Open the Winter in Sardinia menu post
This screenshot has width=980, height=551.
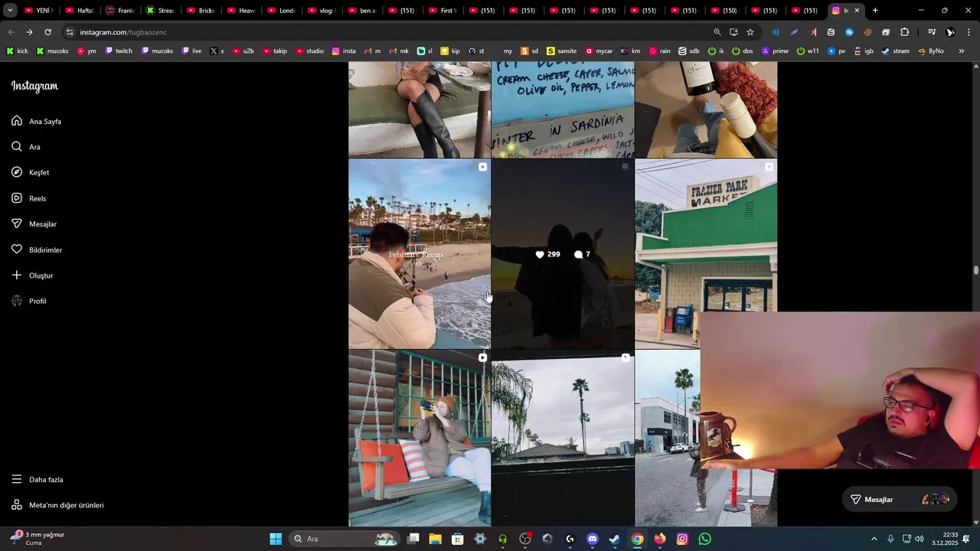click(x=563, y=109)
